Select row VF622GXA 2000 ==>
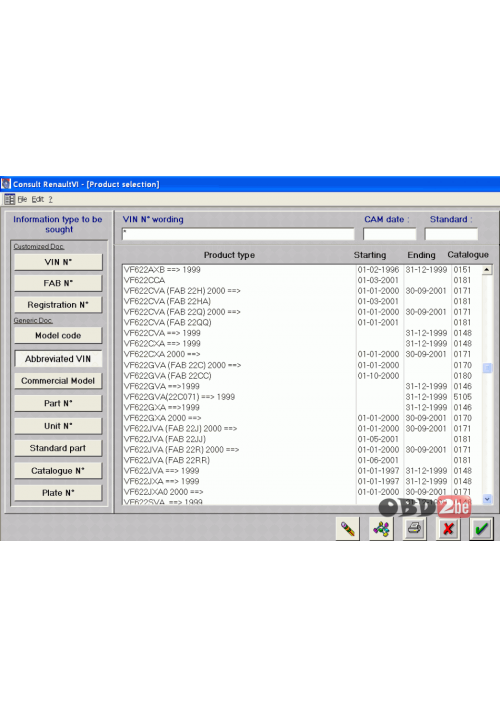The height and width of the screenshot is (717, 500). click(302, 418)
